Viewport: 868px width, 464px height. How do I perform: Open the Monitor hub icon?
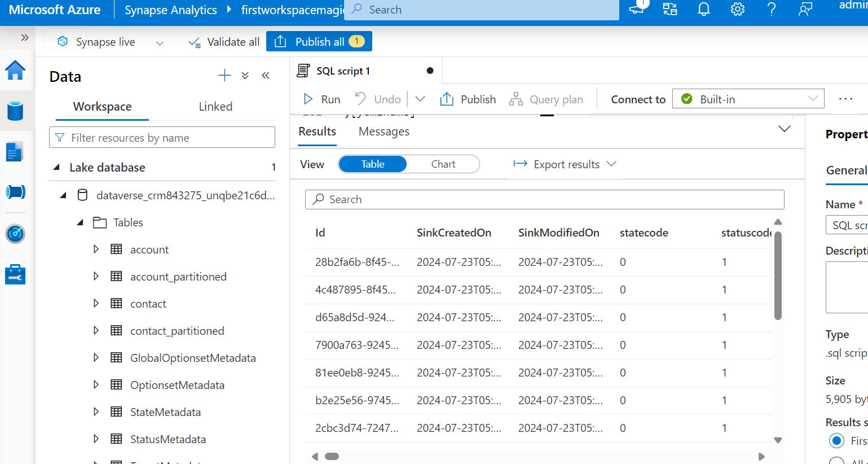15,233
